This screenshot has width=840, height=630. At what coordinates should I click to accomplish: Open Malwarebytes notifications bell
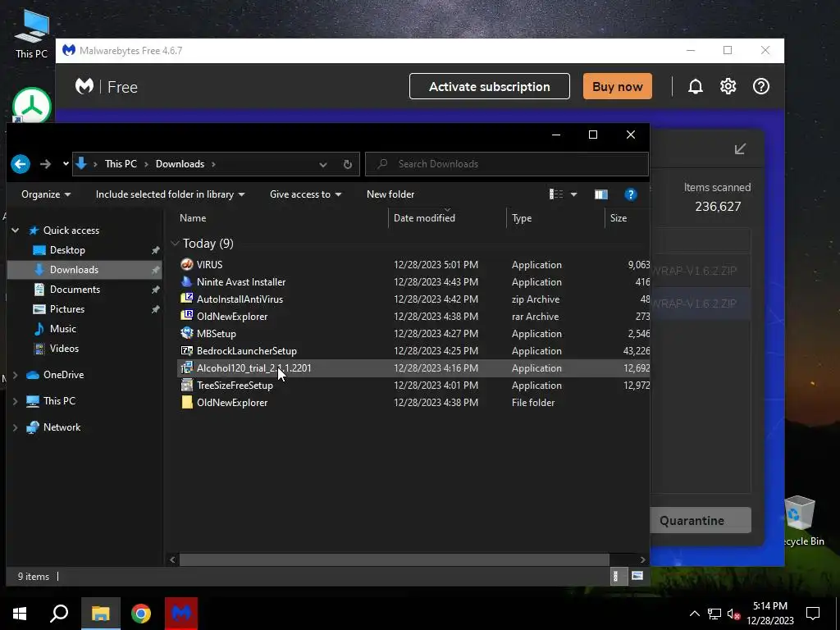(696, 86)
